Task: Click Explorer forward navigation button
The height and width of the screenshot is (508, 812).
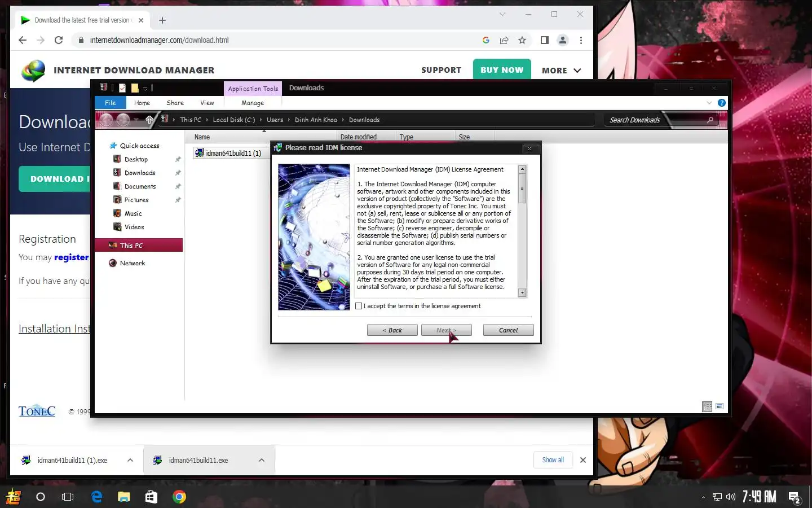Action: click(123, 120)
